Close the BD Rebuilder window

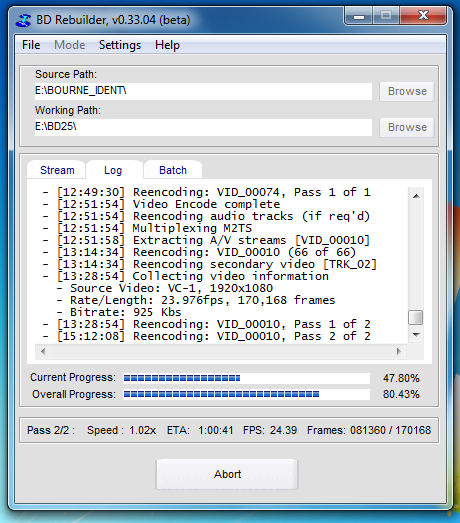tap(423, 16)
